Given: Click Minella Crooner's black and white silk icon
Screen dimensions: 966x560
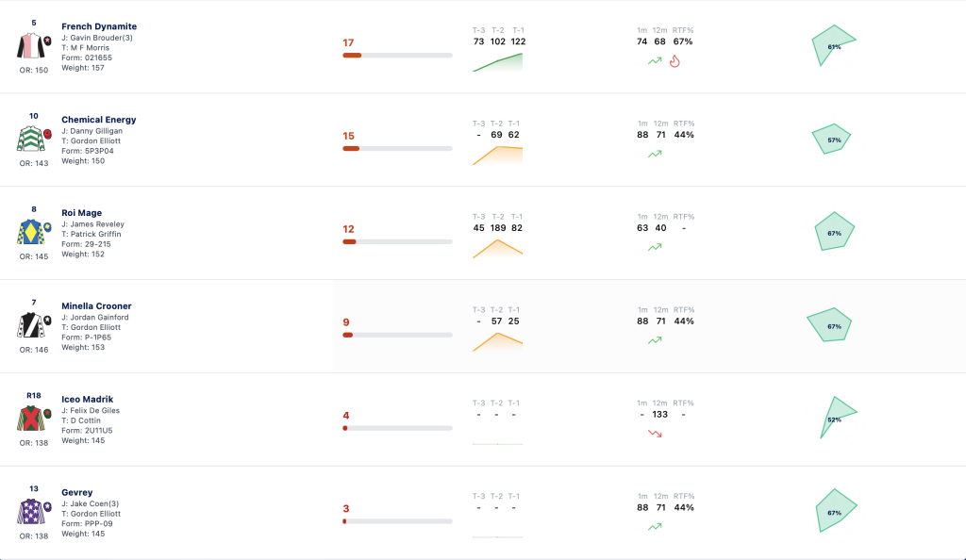Looking at the screenshot, I should (x=31, y=325).
